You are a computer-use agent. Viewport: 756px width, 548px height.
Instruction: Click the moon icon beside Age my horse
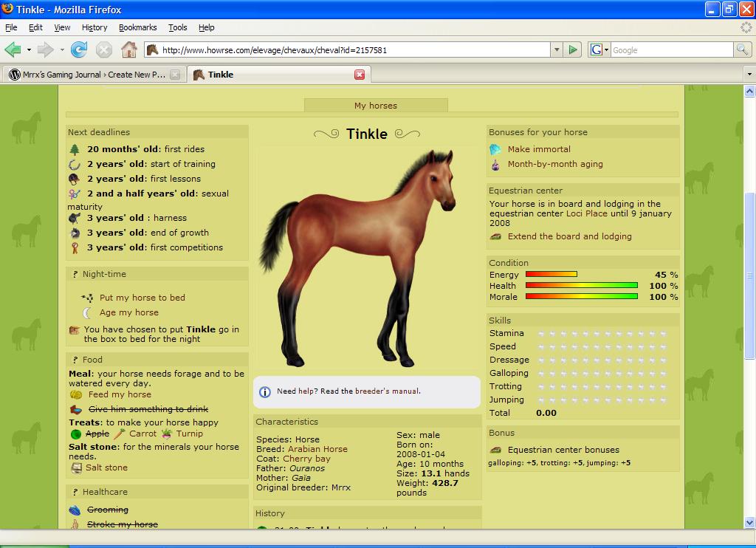(x=87, y=312)
